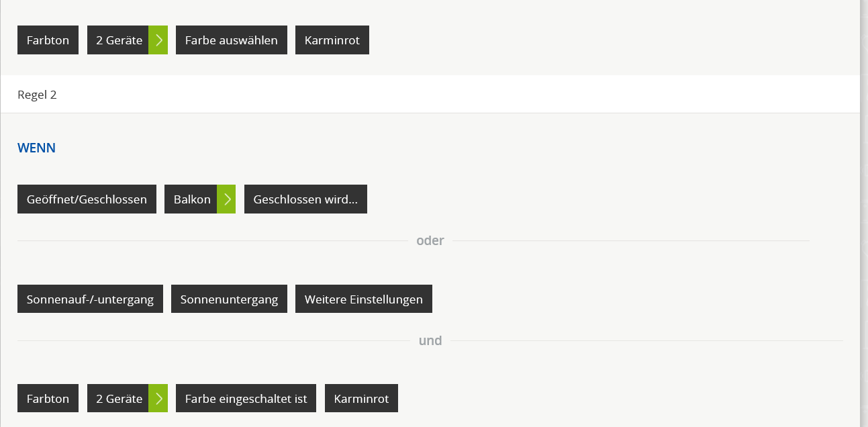This screenshot has height=427, width=868.
Task: Collapse the 'Regel 2' header bar
Action: 430,95
